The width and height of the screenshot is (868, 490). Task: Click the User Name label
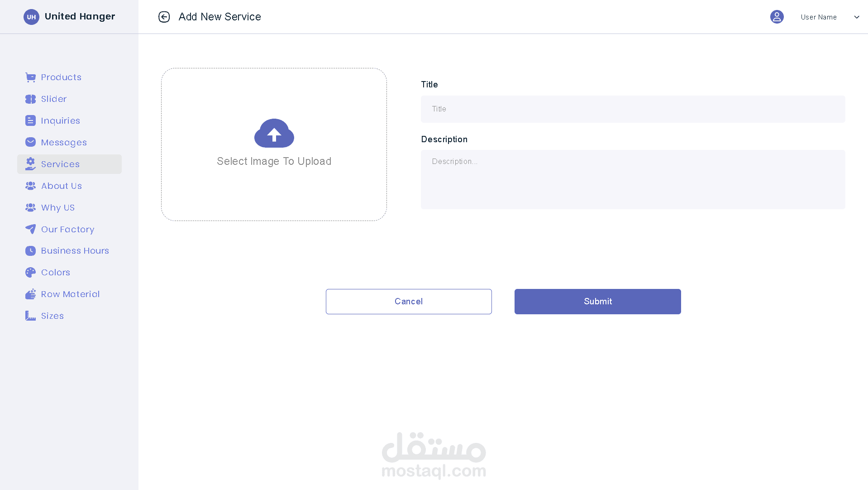[x=819, y=17]
